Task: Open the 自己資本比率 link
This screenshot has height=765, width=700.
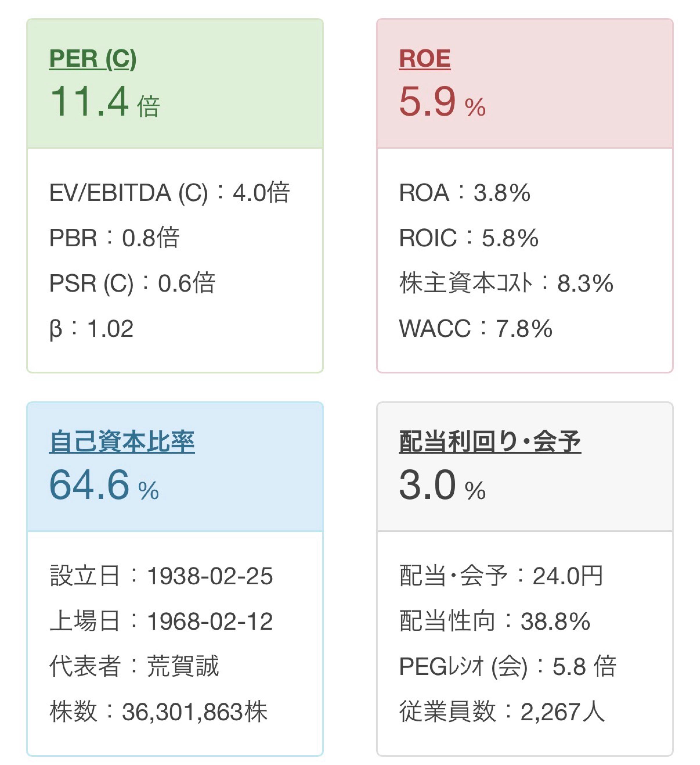Action: [x=122, y=442]
